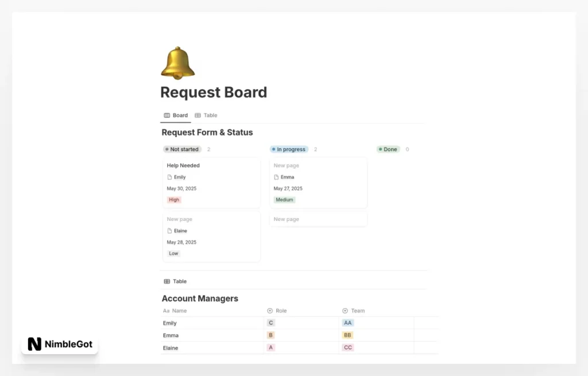This screenshot has width=588, height=376.
Task: Open Emily relation on Help Needed card
Action: click(x=180, y=177)
